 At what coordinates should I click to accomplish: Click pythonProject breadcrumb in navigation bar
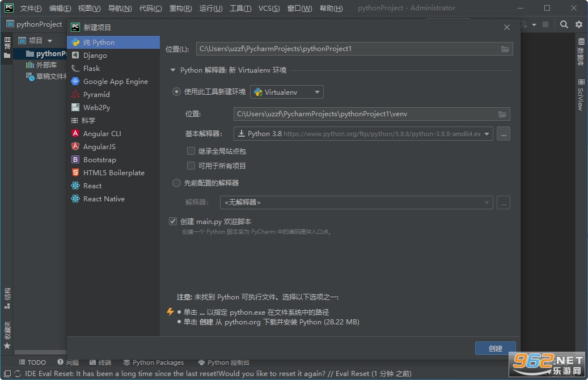[x=34, y=24]
